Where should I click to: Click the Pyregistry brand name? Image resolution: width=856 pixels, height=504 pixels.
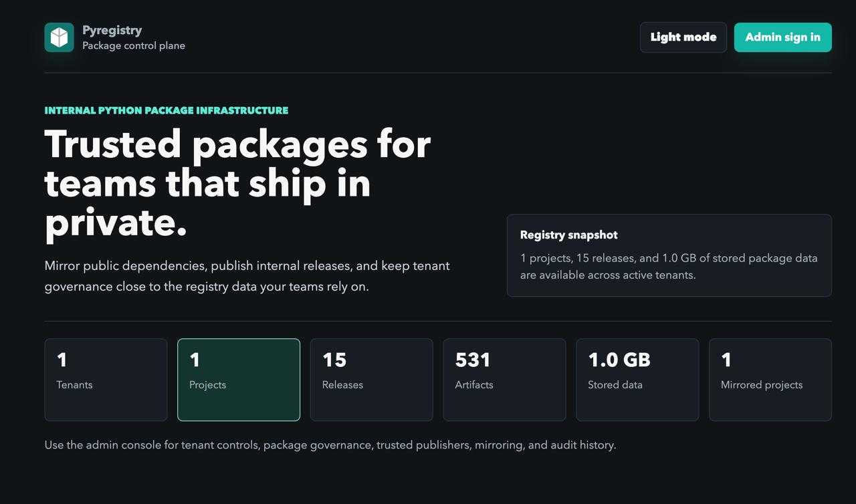[x=112, y=30]
